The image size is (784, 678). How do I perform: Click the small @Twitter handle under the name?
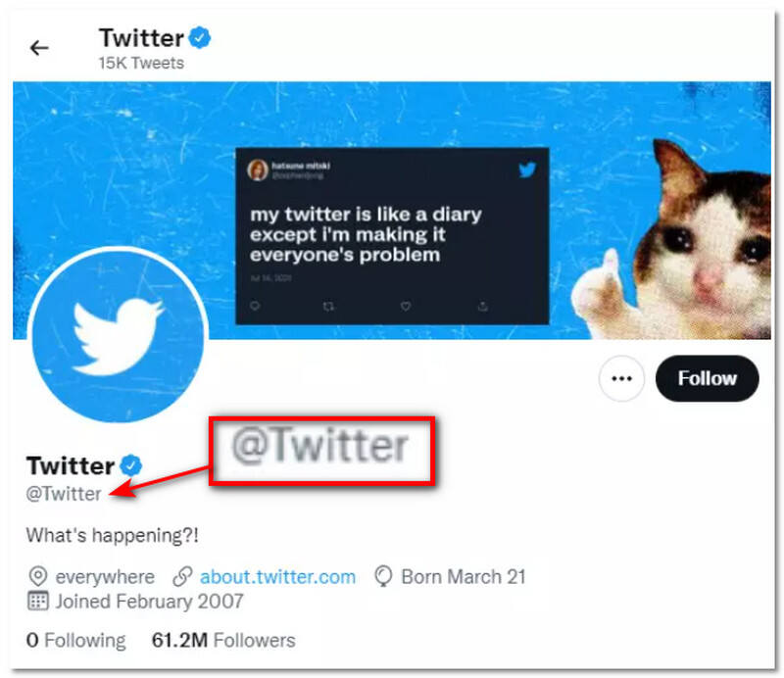click(x=64, y=494)
